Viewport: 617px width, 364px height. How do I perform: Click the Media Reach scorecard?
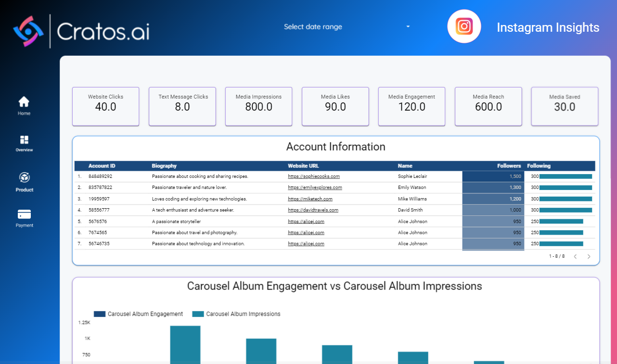pos(488,106)
